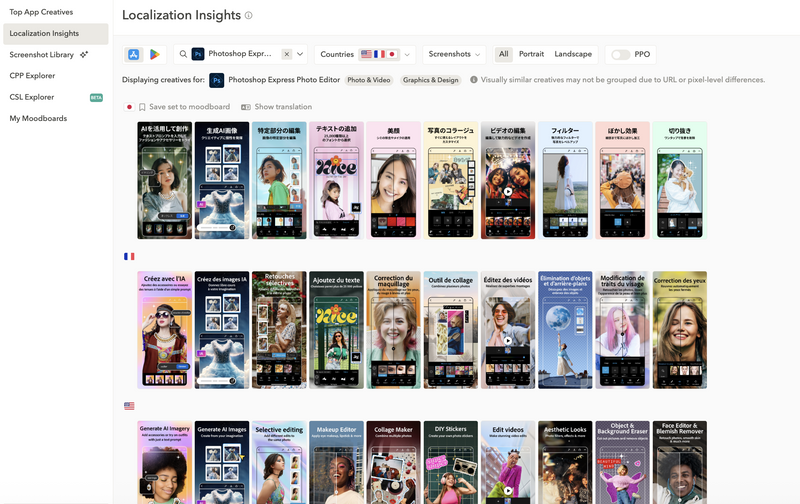This screenshot has height=504, width=800.
Task: Click the Photo & Video category tag
Action: coord(369,80)
